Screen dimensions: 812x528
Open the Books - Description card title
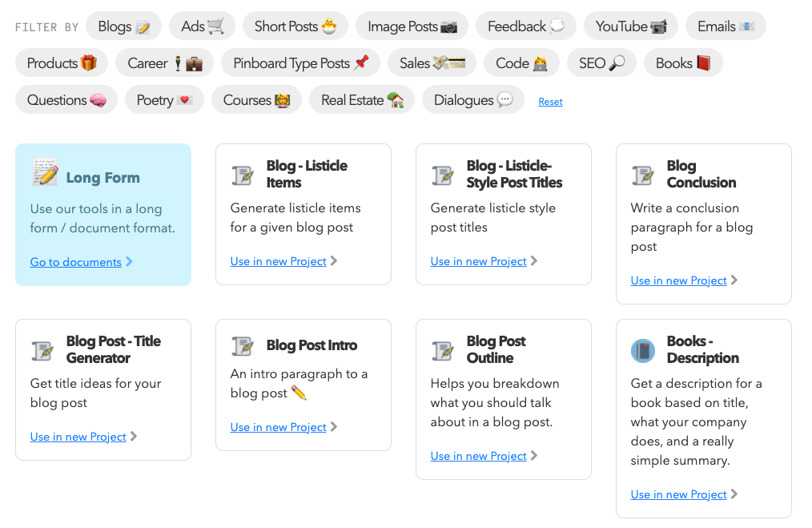click(x=702, y=349)
